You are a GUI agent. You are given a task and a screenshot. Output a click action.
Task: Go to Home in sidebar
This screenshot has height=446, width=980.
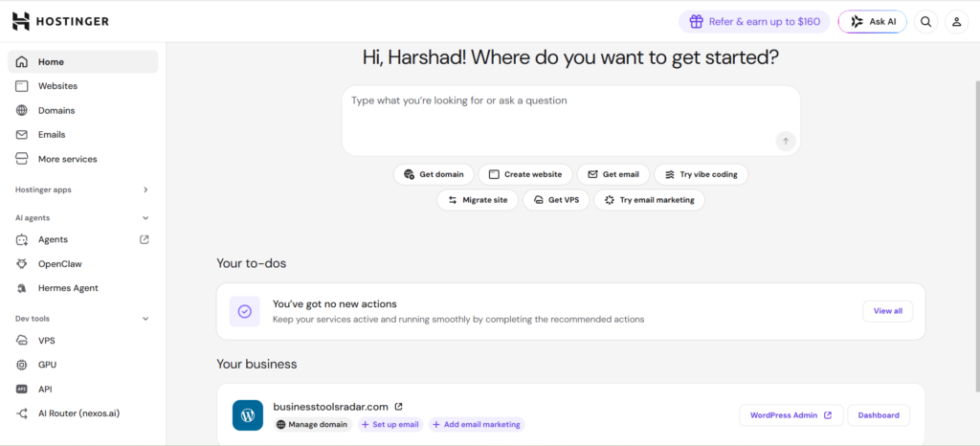click(x=83, y=62)
